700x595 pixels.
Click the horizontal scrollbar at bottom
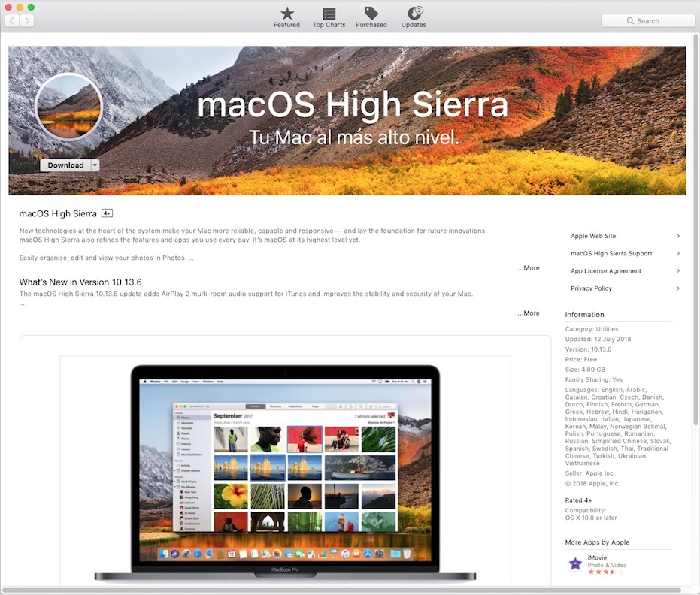[341, 590]
